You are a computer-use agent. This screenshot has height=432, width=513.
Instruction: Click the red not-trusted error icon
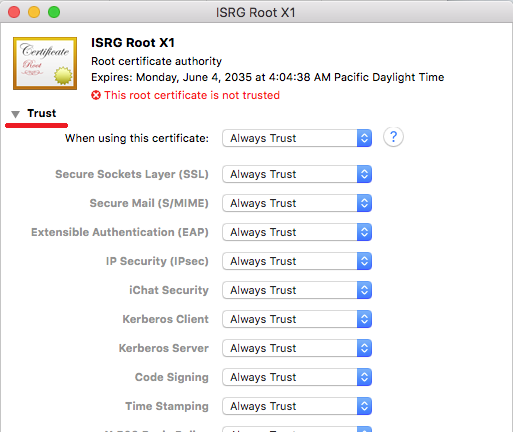pos(96,95)
